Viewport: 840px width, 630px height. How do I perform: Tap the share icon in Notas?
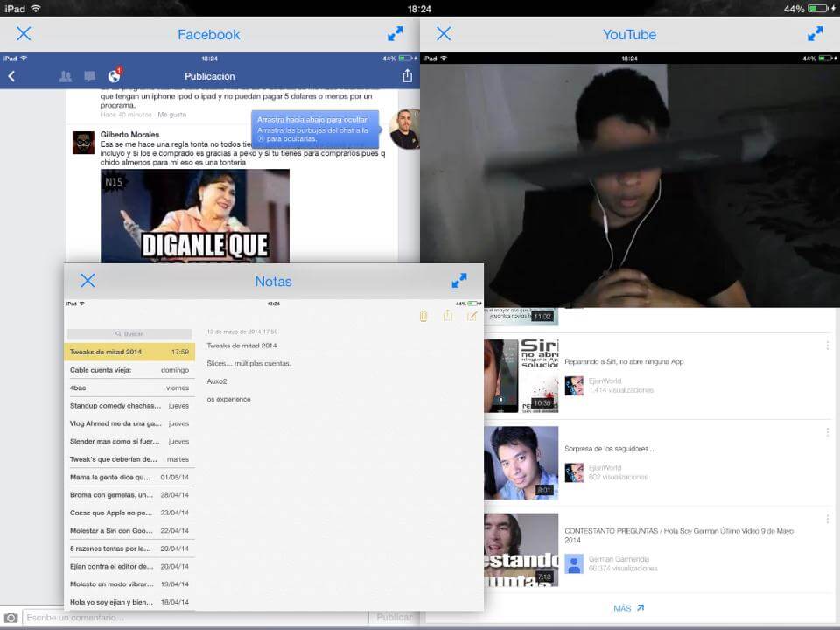[x=448, y=316]
